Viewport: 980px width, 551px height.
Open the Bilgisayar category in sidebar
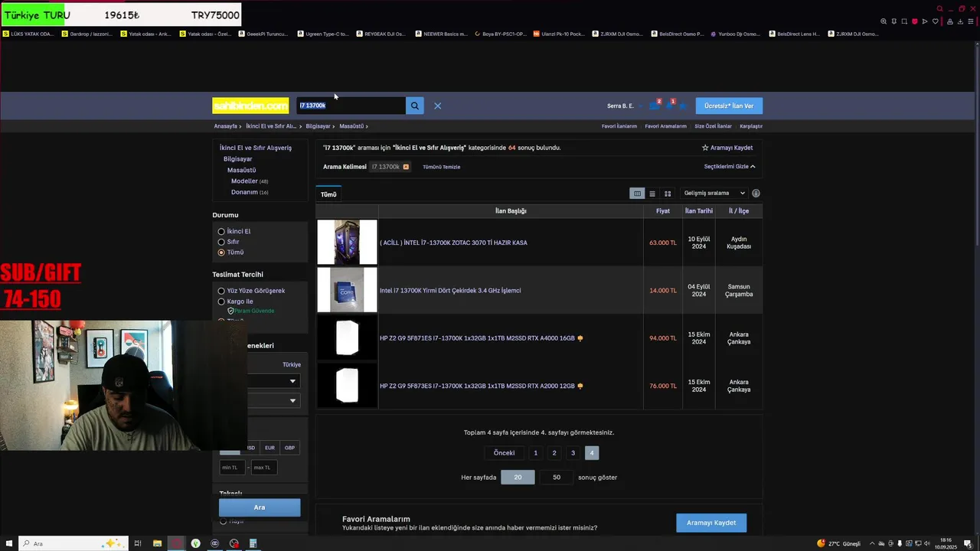point(237,159)
